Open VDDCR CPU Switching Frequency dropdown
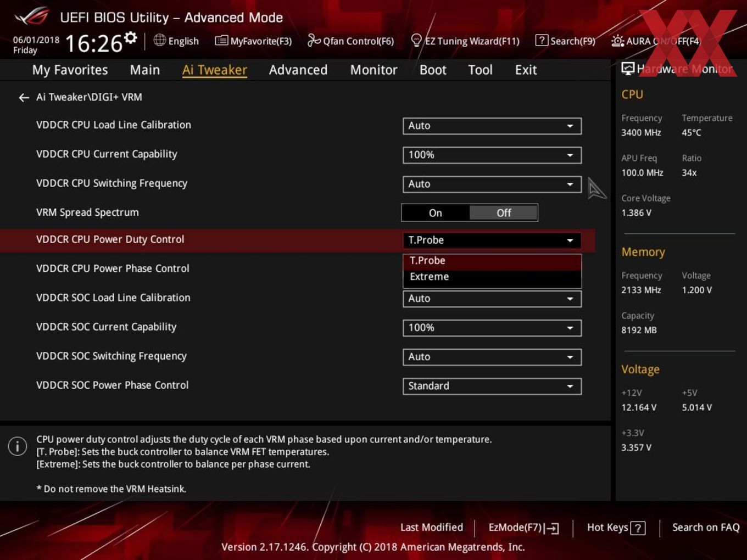747x560 pixels. 492,184
